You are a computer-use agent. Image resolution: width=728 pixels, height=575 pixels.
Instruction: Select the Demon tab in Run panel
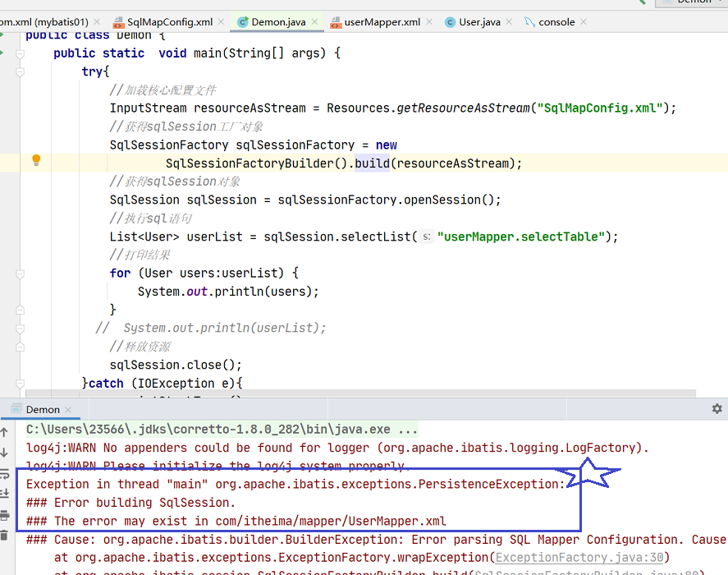click(x=43, y=410)
